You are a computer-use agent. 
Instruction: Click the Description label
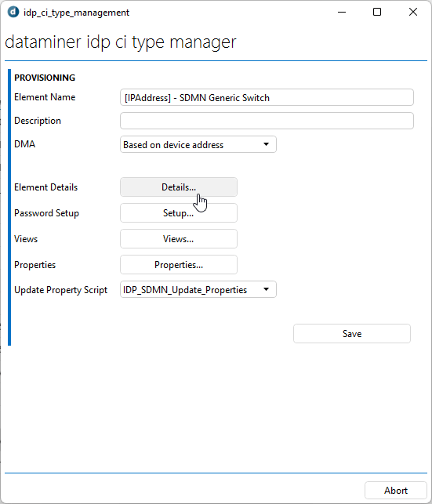[x=38, y=121]
